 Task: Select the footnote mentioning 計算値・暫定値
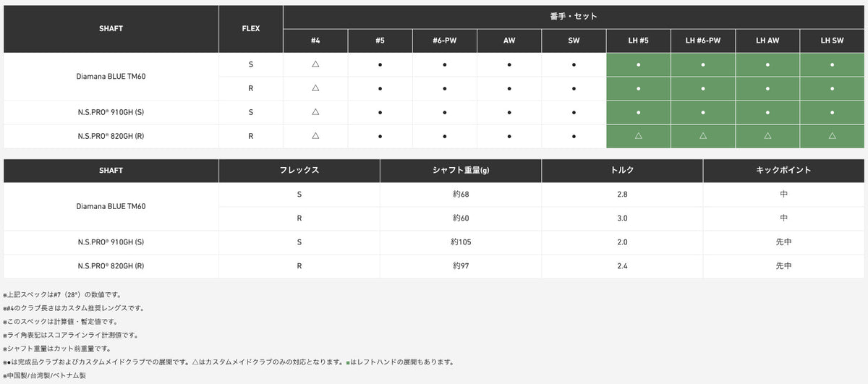coord(60,322)
